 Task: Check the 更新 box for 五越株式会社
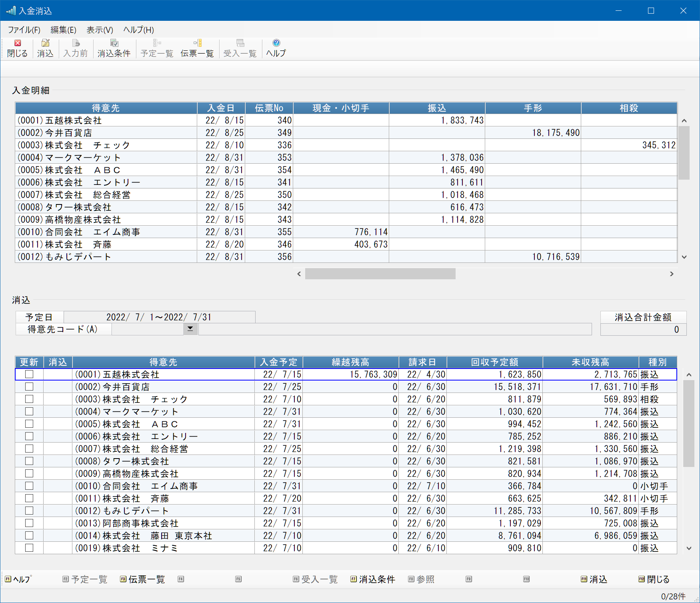pyautogui.click(x=29, y=374)
